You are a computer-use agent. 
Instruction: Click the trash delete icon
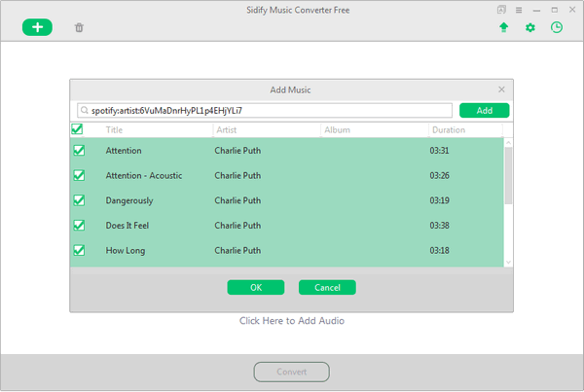point(79,27)
